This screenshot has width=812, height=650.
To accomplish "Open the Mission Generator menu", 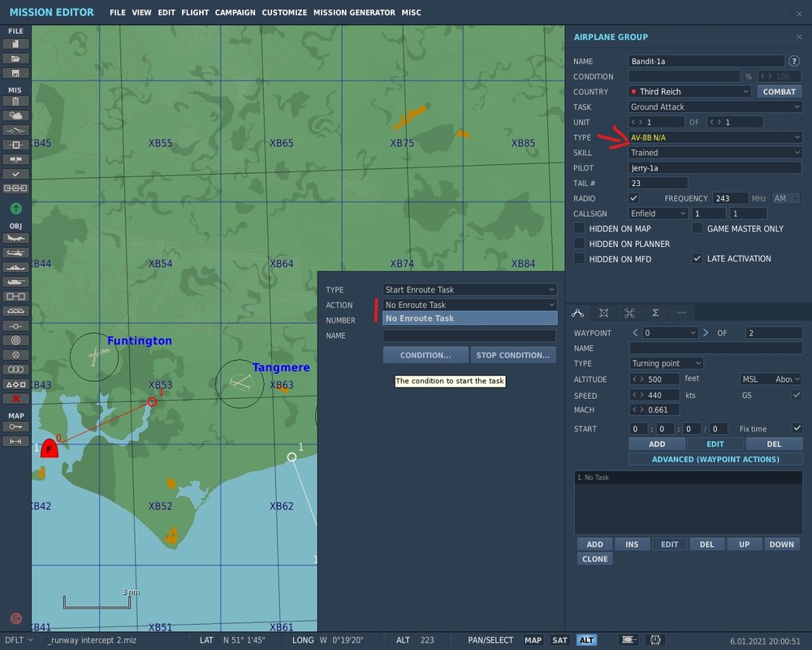I will [354, 13].
